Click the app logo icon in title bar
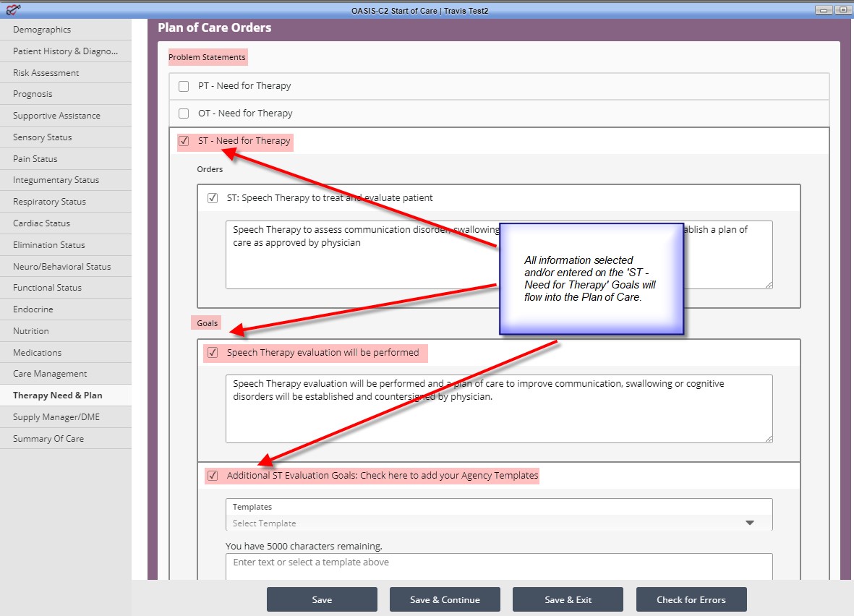 coord(13,9)
